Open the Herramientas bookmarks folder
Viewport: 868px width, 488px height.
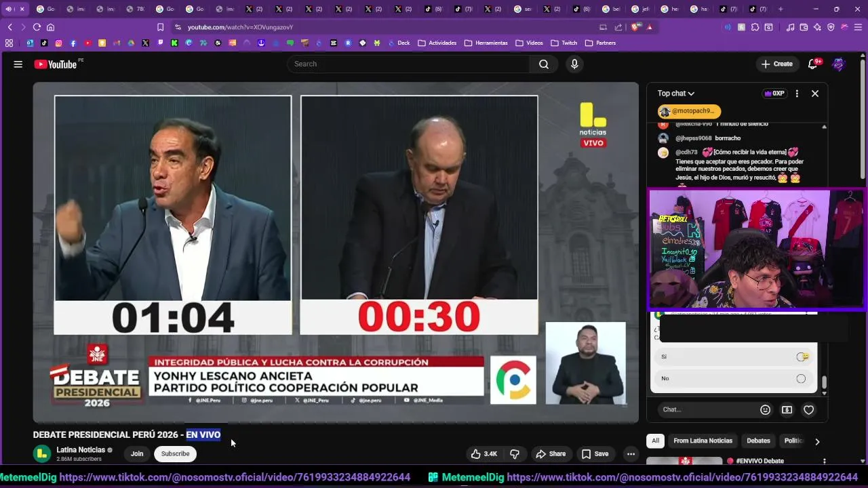click(486, 43)
